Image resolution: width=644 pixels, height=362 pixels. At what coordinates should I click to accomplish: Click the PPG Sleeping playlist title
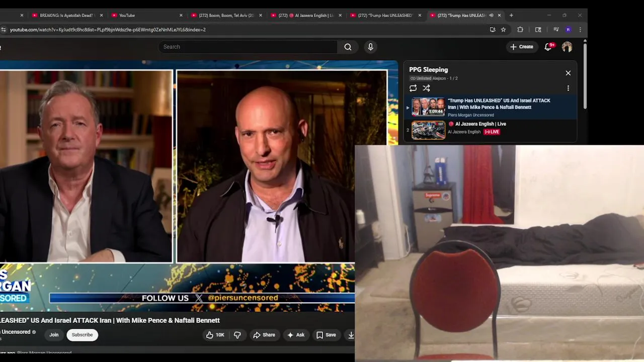[x=428, y=70]
